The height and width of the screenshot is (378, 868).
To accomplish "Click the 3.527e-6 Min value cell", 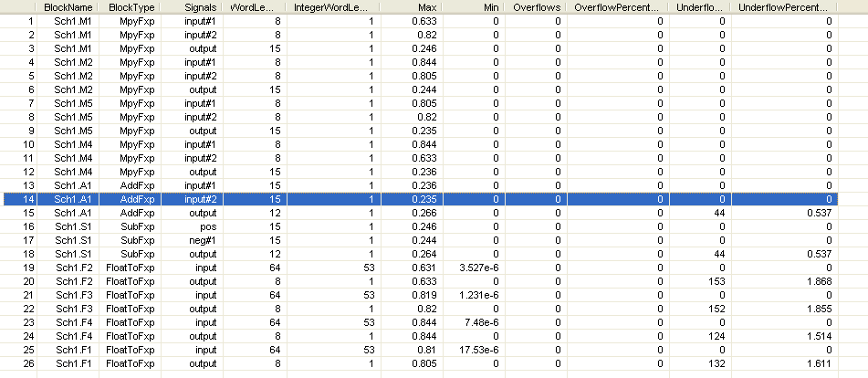I will pos(475,268).
